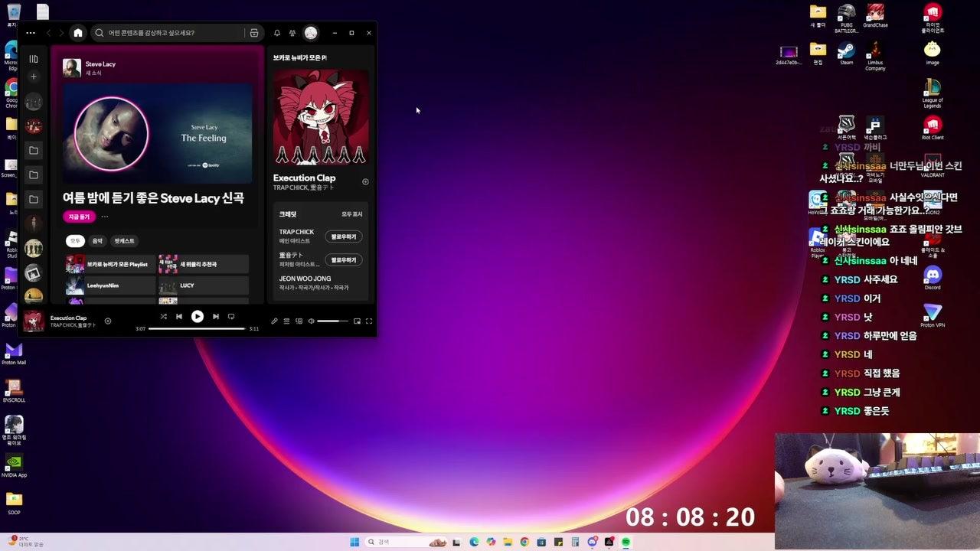
Task: Open the miniplayer icon
Action: [x=357, y=321]
